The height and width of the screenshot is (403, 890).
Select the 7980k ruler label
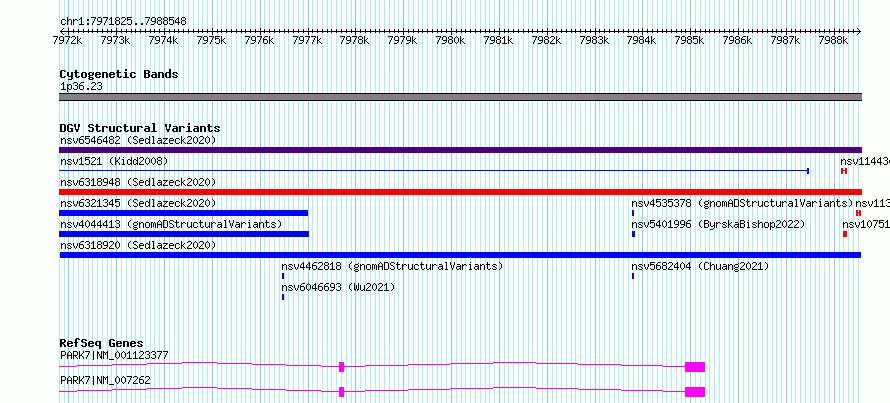tap(450, 40)
